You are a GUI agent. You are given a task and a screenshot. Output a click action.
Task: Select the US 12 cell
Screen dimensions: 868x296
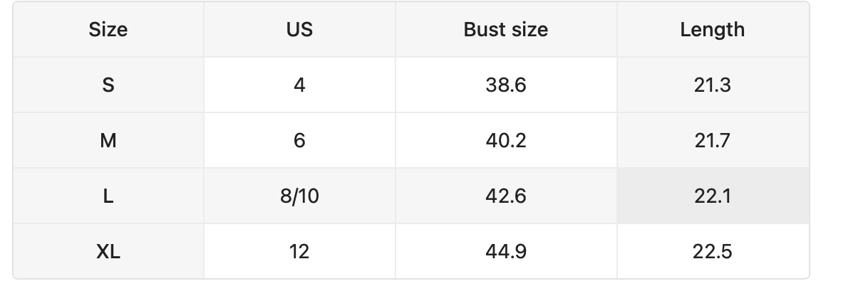[299, 252]
